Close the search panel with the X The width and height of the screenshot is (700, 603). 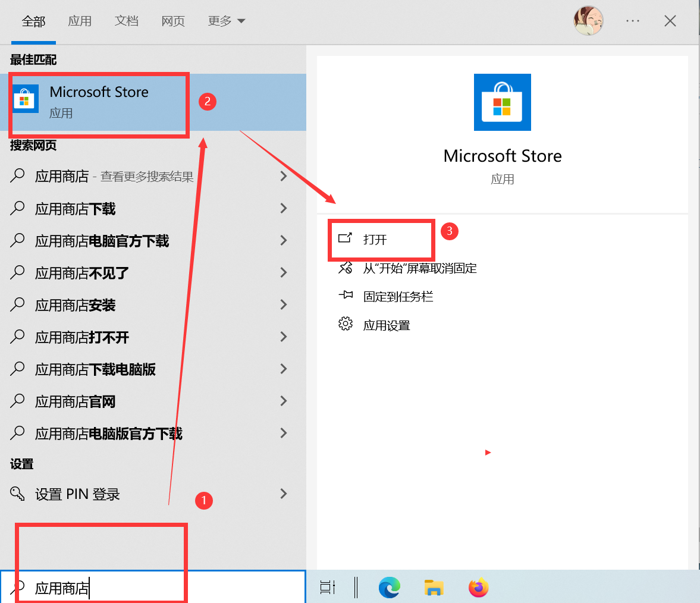[670, 21]
